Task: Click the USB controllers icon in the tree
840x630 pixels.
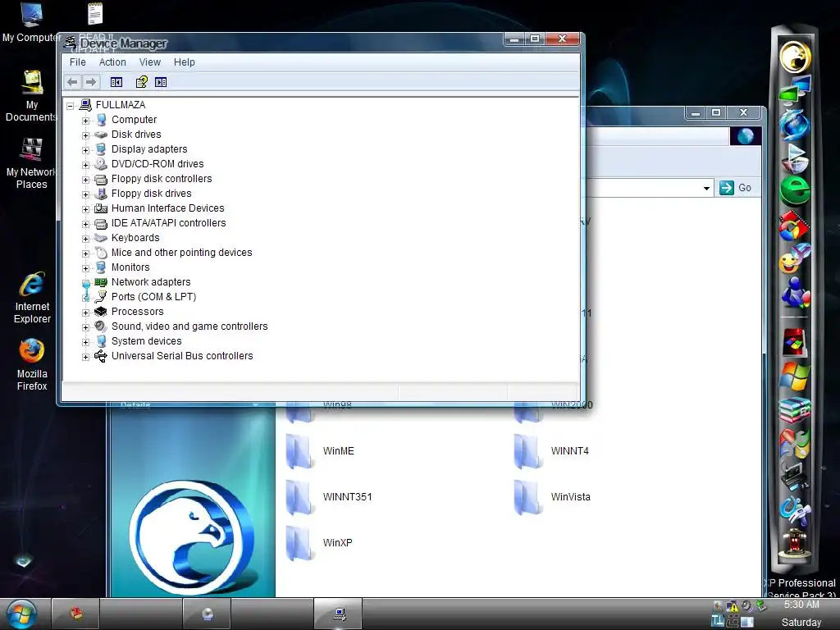Action: (x=101, y=356)
